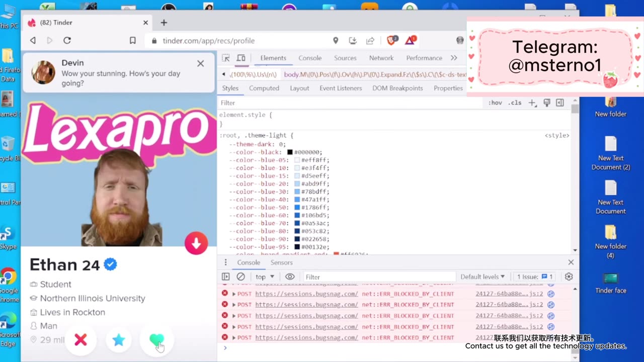This screenshot has height=362, width=644.
Task: Close the console drawer
Action: click(x=571, y=262)
